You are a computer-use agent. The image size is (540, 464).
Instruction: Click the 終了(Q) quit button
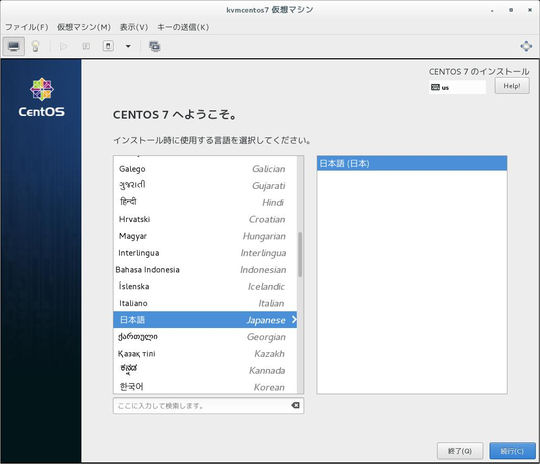click(x=460, y=451)
